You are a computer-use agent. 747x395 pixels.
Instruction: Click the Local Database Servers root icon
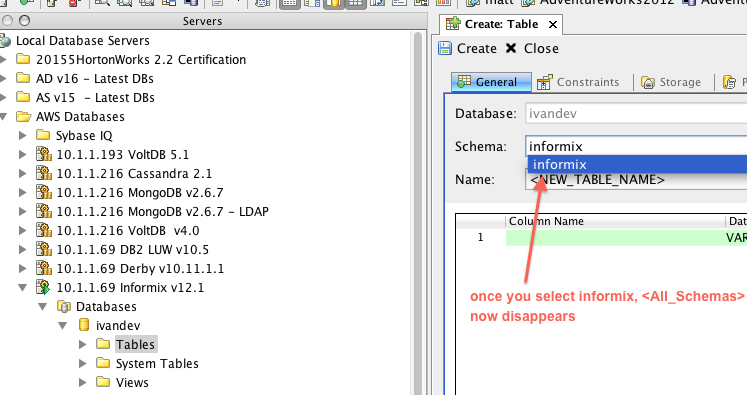point(5,41)
